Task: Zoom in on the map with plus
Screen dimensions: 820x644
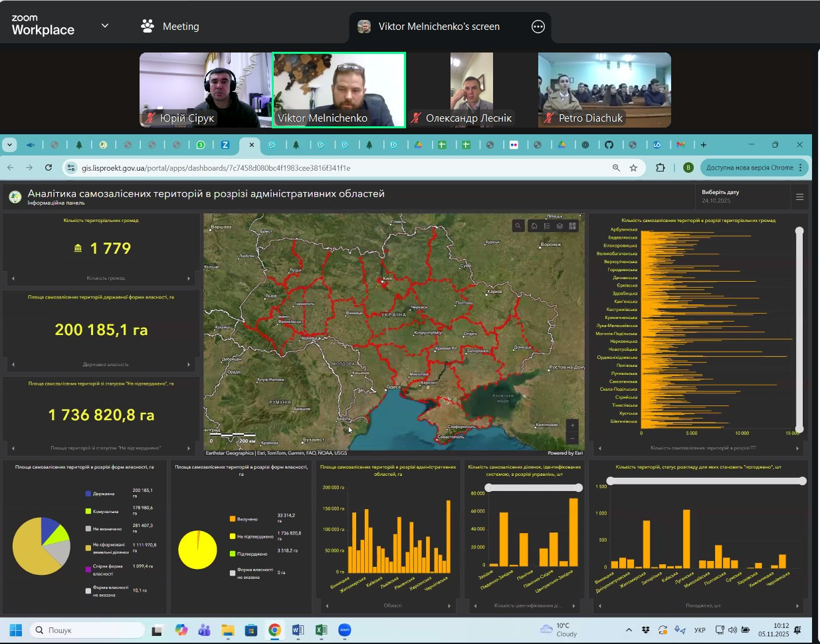Action: tap(572, 425)
